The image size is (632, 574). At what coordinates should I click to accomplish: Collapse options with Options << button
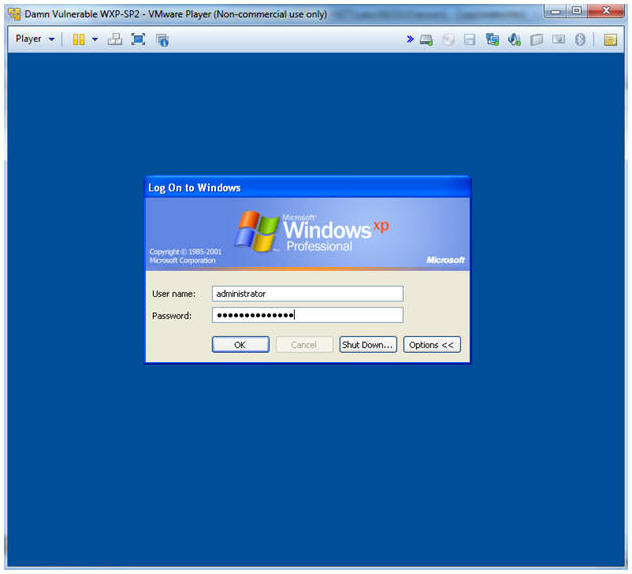(432, 345)
